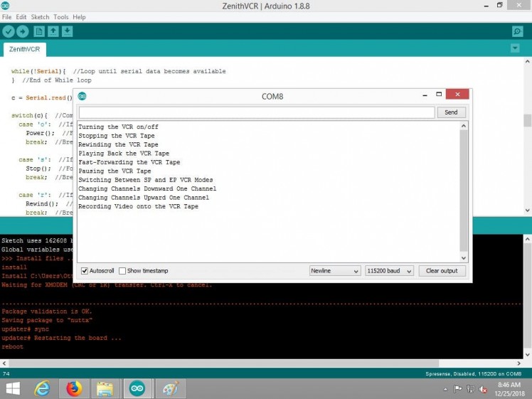532x399 pixels.
Task: Open Firefox from the taskbar
Action: [74, 388]
